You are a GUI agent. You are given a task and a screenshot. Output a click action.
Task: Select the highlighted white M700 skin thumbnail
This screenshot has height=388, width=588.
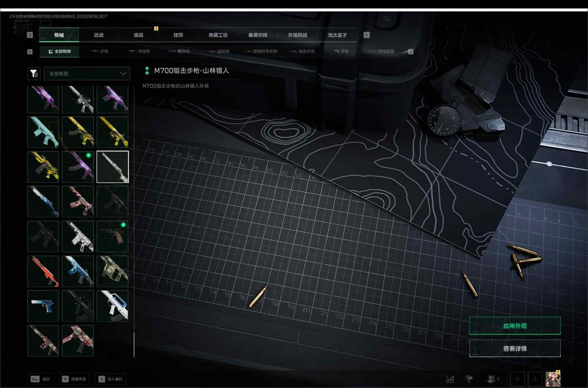click(x=113, y=167)
